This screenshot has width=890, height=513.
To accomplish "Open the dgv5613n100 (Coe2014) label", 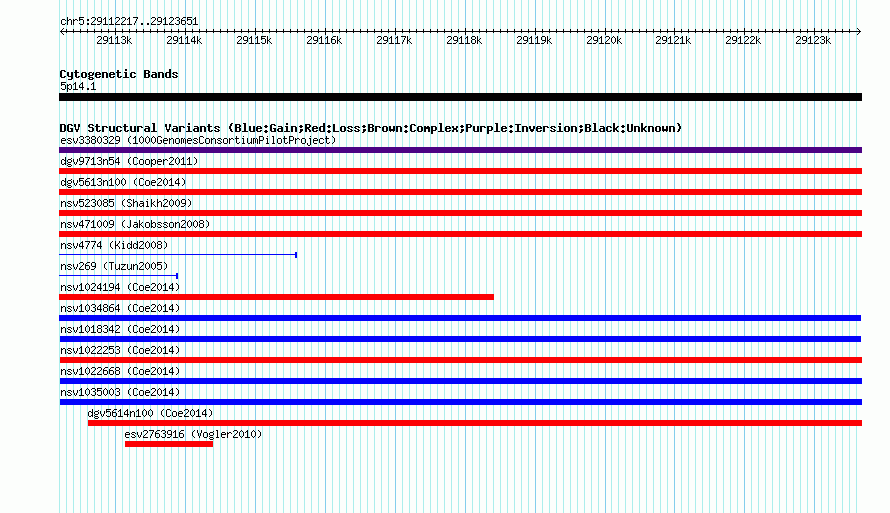I will tap(123, 182).
